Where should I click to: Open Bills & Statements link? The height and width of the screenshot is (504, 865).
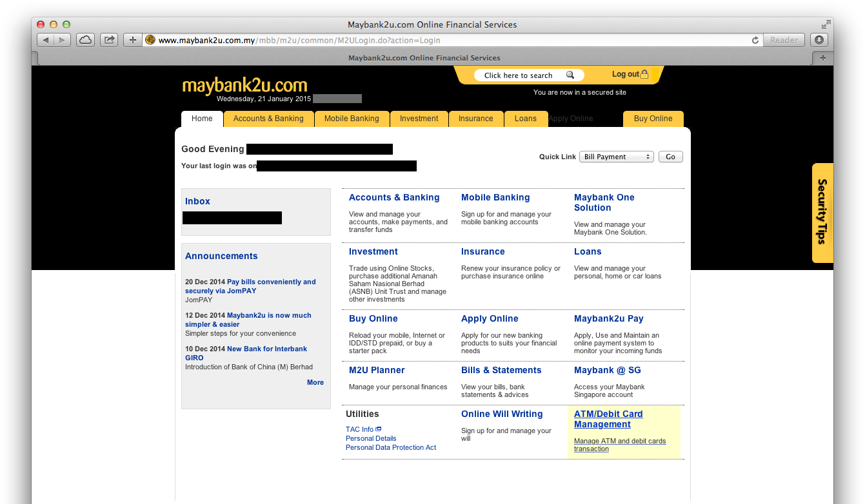pos(501,370)
